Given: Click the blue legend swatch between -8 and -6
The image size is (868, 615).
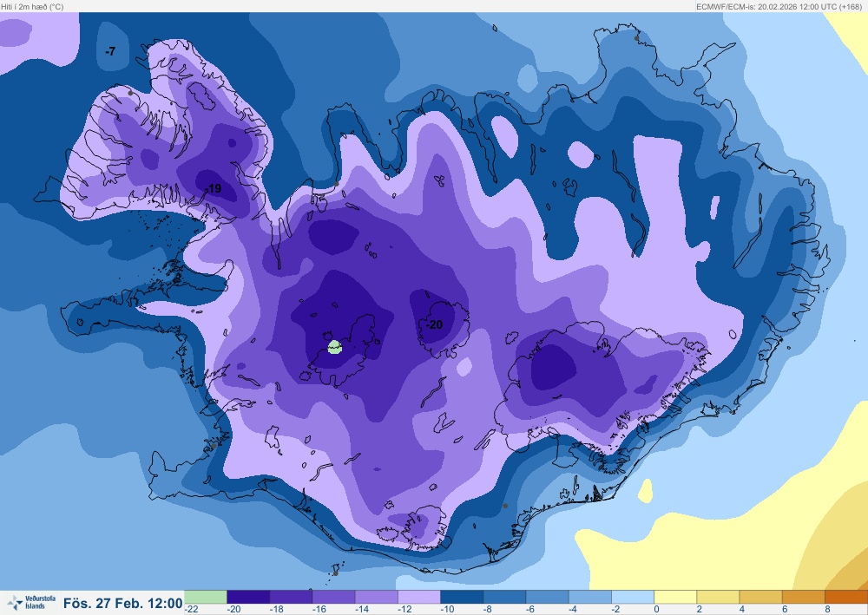Looking at the screenshot, I should point(504,597).
